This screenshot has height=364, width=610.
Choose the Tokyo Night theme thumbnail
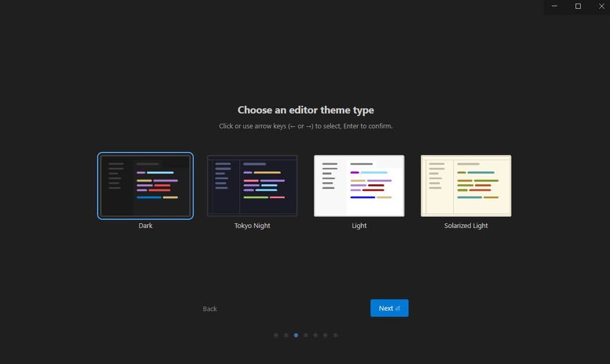click(252, 185)
